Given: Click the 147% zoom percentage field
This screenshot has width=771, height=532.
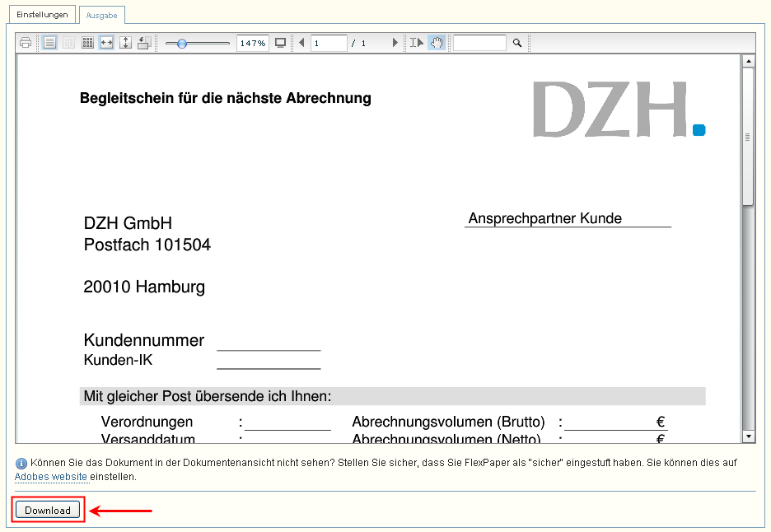Looking at the screenshot, I should 252,44.
